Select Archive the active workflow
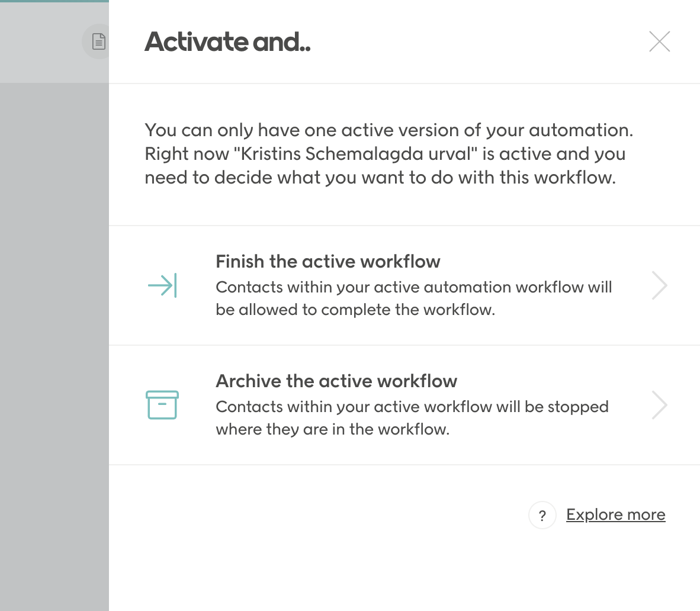 [337, 381]
